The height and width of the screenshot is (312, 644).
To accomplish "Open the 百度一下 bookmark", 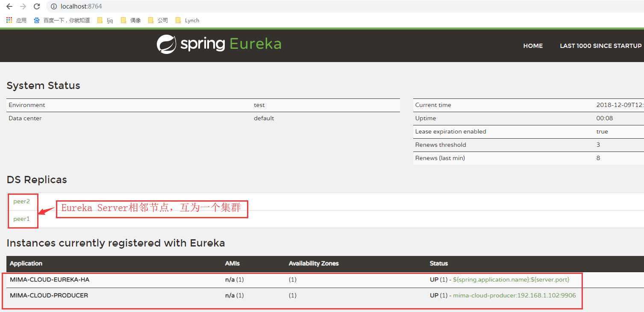I will tap(62, 20).
